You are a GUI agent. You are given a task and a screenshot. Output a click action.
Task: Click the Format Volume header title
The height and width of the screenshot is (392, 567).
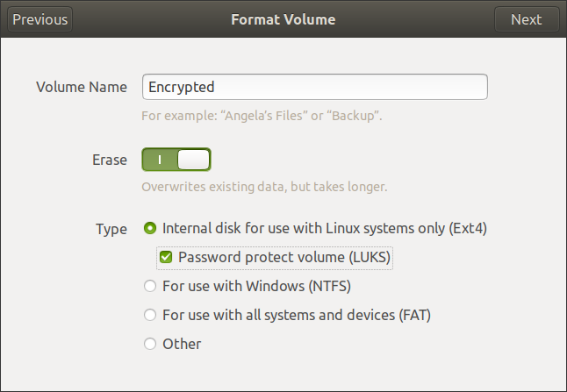(283, 19)
